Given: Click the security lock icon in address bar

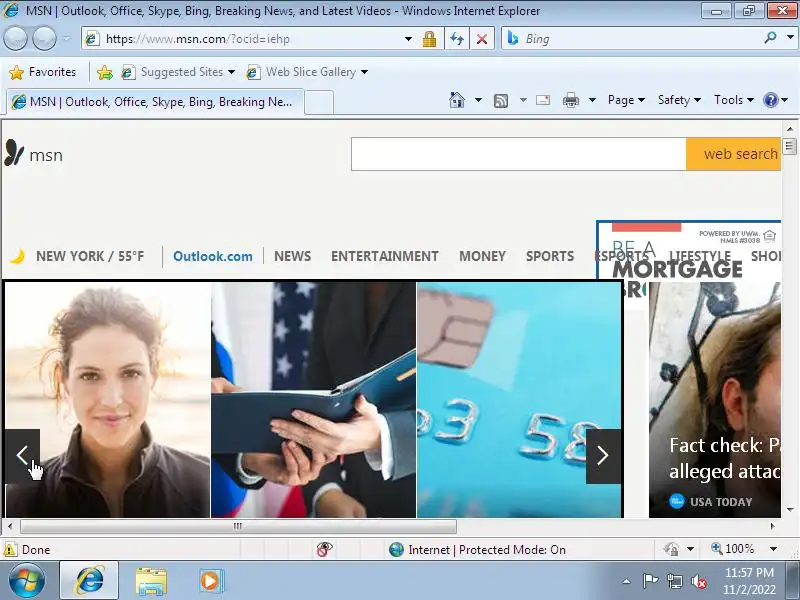Looking at the screenshot, I should point(429,39).
